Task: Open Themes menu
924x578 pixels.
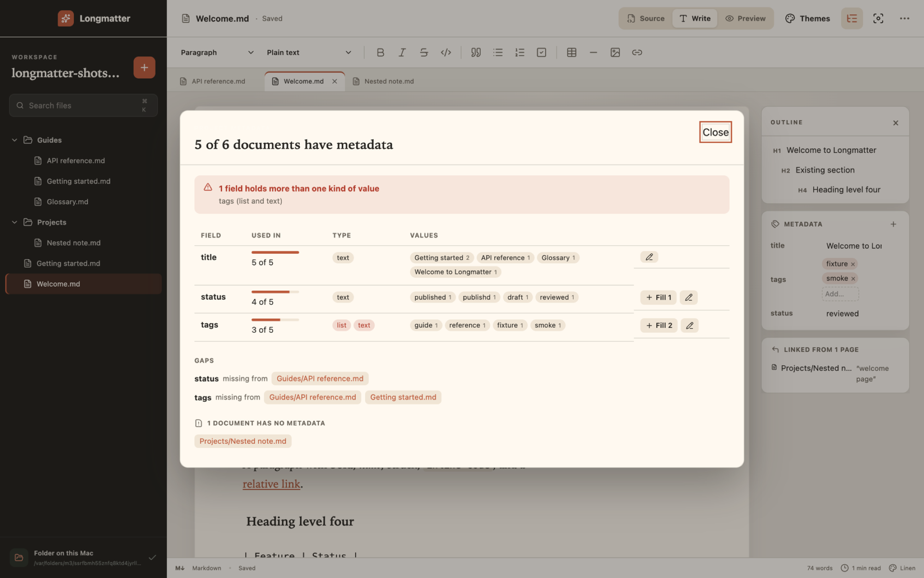Action: pos(808,18)
